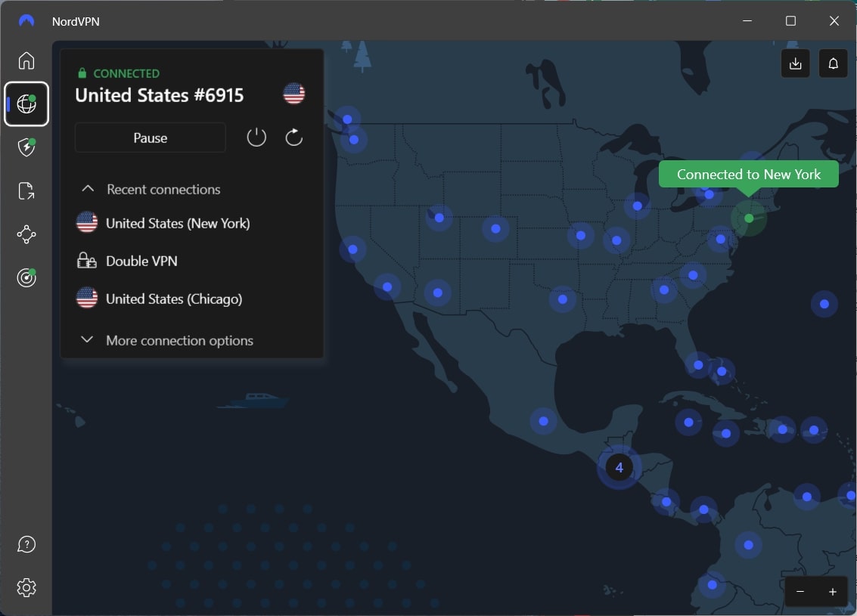Open notifications via the bell icon
The width and height of the screenshot is (857, 616).
pos(833,63)
